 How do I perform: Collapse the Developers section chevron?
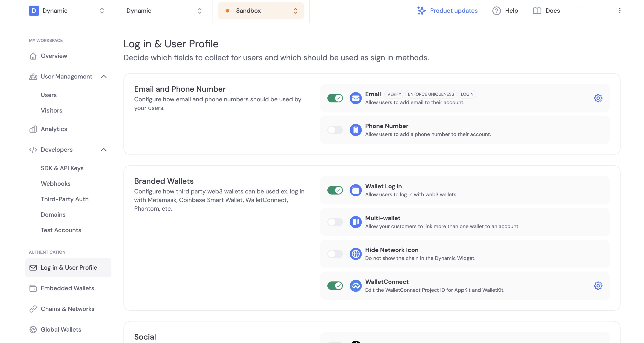pos(103,150)
